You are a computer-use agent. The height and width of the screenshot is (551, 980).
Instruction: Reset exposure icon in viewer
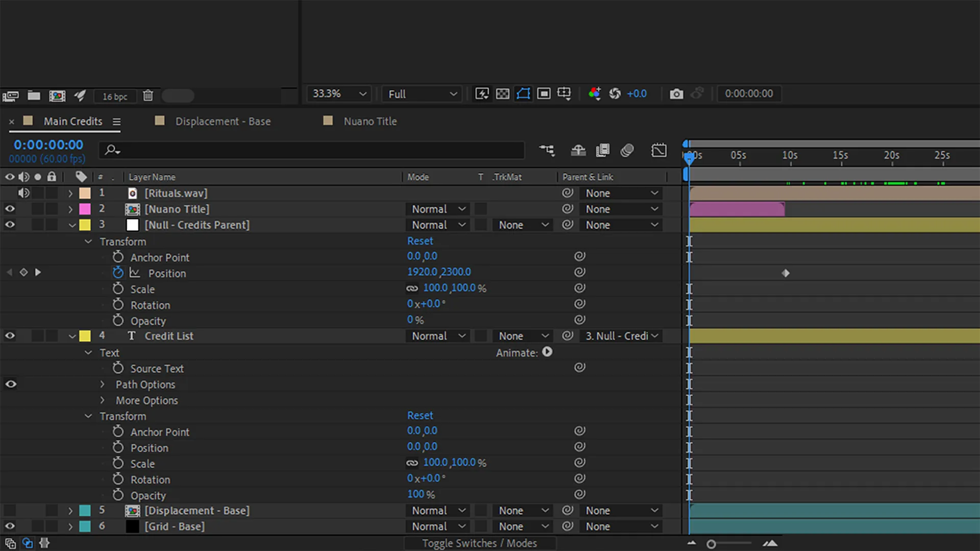pos(615,93)
